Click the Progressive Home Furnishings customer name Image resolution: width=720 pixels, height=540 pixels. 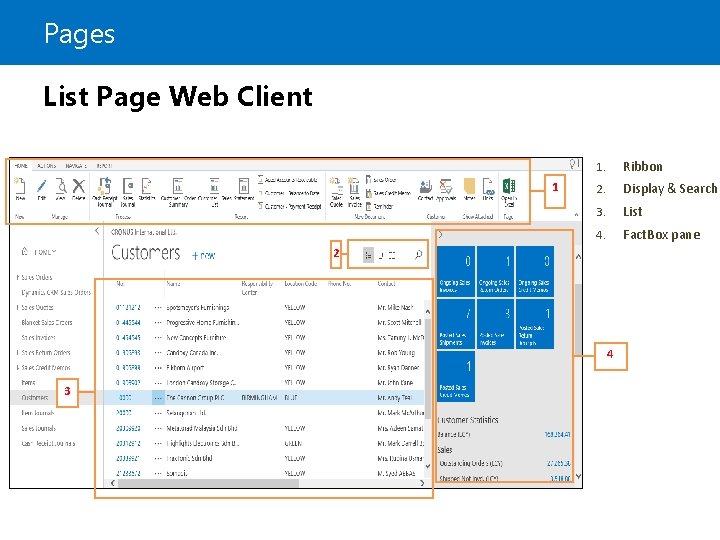[x=202, y=322]
